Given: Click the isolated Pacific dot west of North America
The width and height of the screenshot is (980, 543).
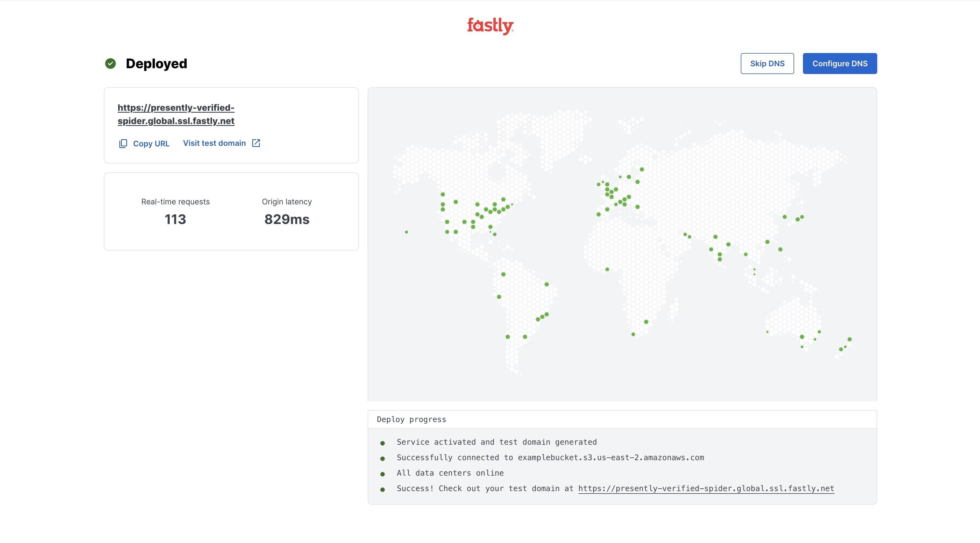Looking at the screenshot, I should pos(406,232).
